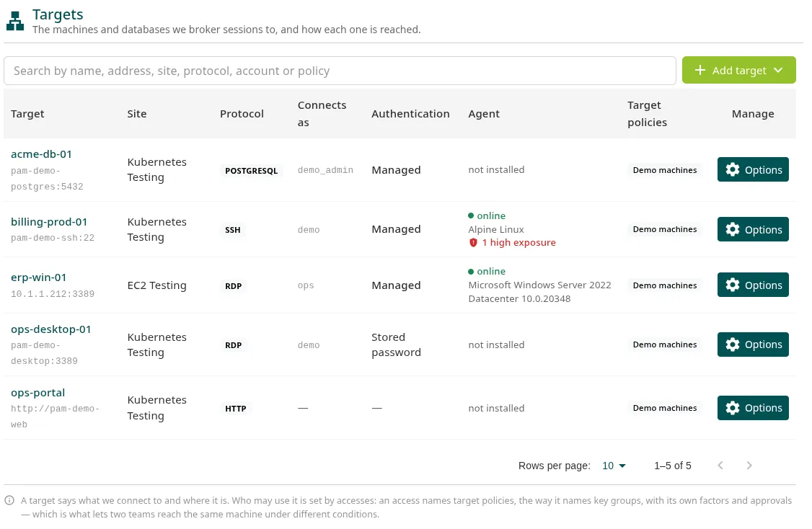Click the Demo machines policy for ops-desktop-01
The width and height of the screenshot is (812, 529).
click(665, 344)
